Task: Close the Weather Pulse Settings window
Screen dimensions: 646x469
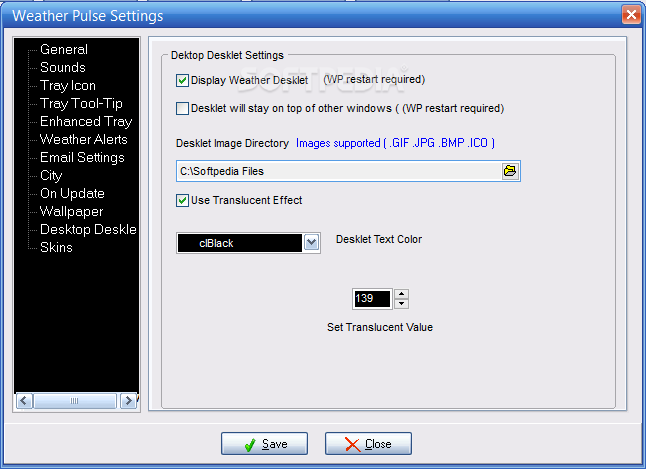Action: [631, 15]
